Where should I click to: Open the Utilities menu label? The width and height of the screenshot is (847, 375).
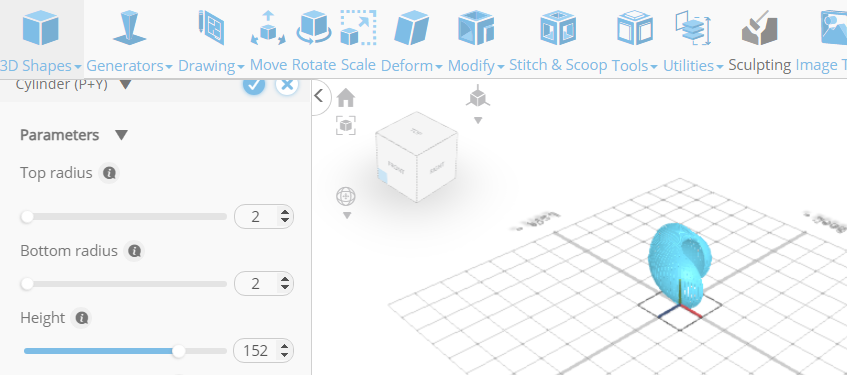tap(693, 66)
